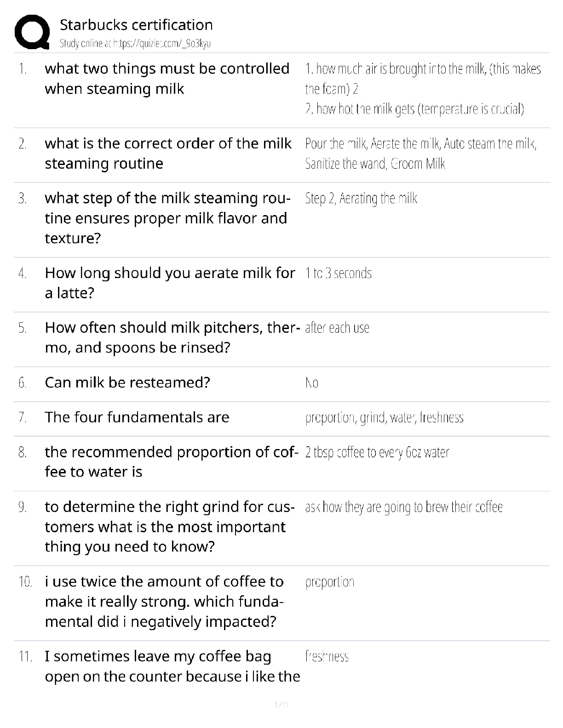This screenshot has height=728, width=563.
Task: Click the "2 tbsp coffee to every 6oz water" answer
Action: click(x=377, y=453)
